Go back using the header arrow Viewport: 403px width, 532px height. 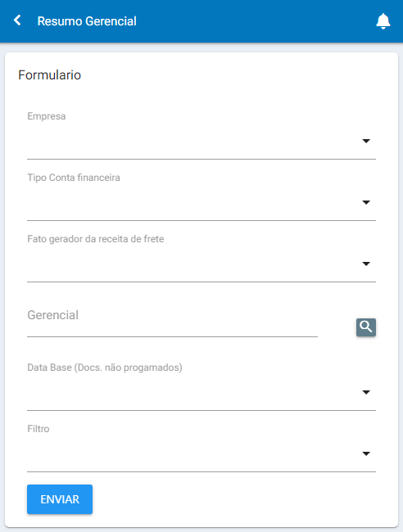coord(17,20)
